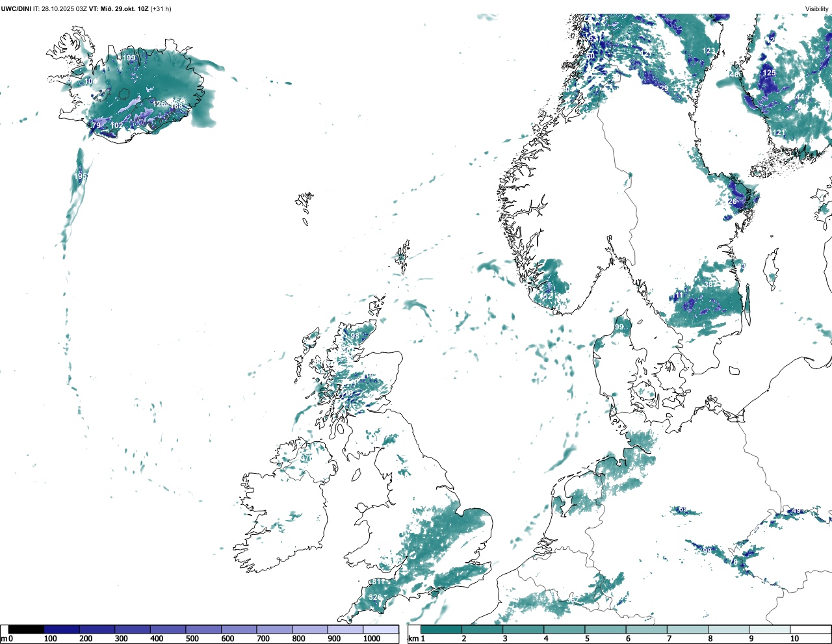Click the '98' value in northern Scotland

[355, 336]
